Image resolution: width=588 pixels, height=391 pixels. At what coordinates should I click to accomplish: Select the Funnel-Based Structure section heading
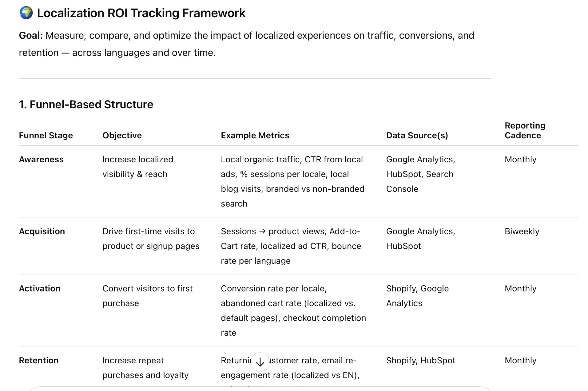[x=86, y=105]
